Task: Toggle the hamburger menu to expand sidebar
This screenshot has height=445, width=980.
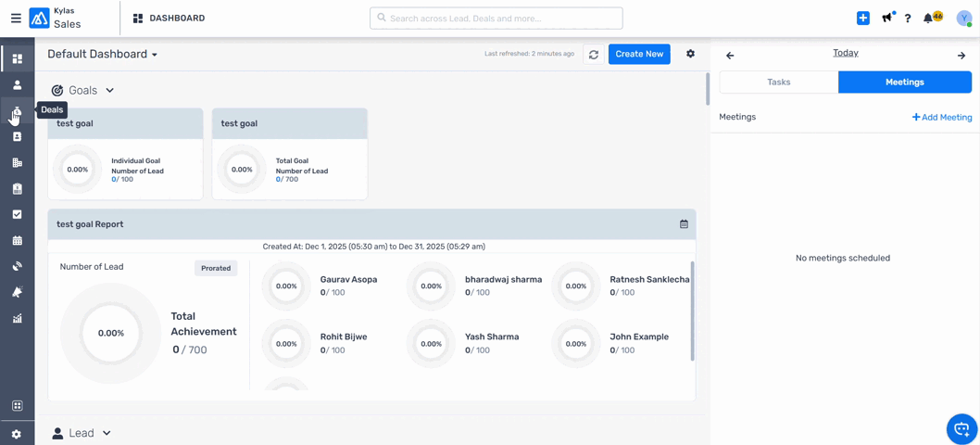Action: click(16, 18)
